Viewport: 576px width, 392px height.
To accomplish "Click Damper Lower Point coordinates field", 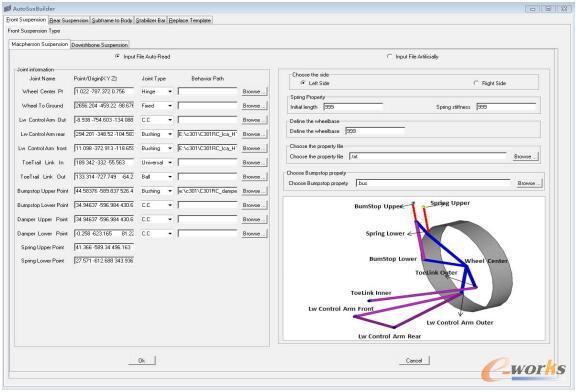I will (104, 234).
